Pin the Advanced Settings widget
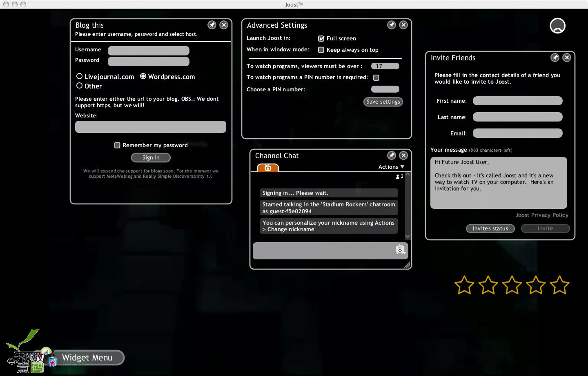588x376 pixels. pyautogui.click(x=392, y=25)
